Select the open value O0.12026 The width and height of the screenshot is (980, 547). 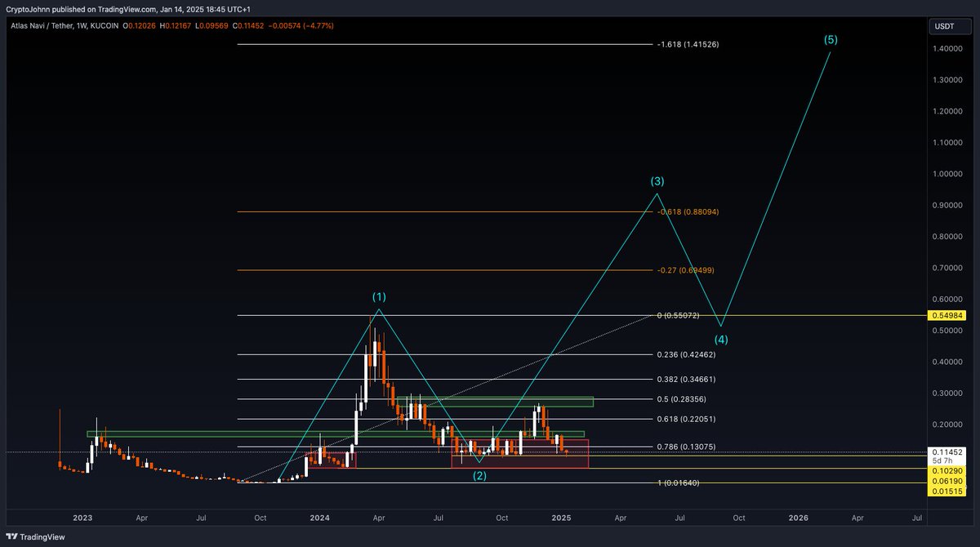[x=140, y=26]
